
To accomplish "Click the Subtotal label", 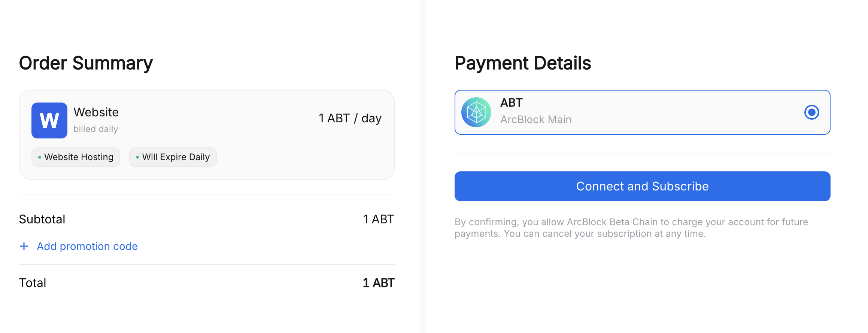I will pos(42,219).
